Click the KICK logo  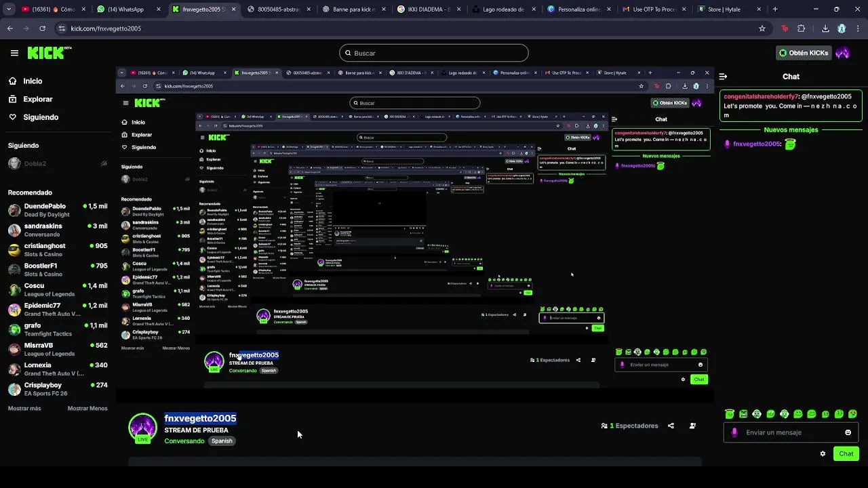50,53
